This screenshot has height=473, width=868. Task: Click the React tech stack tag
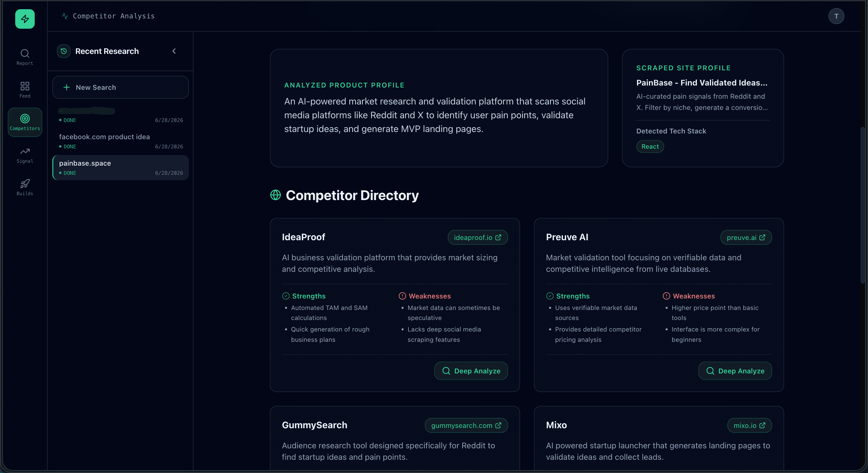click(x=650, y=147)
